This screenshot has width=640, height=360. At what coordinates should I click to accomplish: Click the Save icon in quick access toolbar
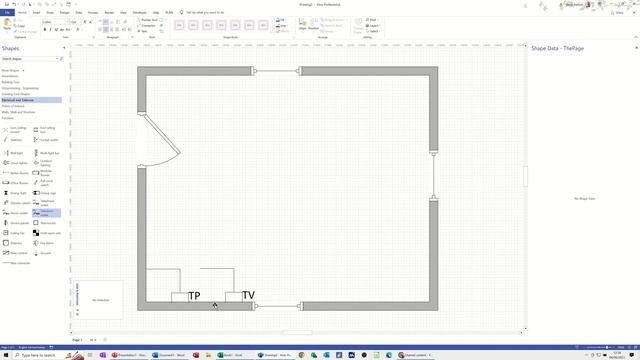(7, 4)
